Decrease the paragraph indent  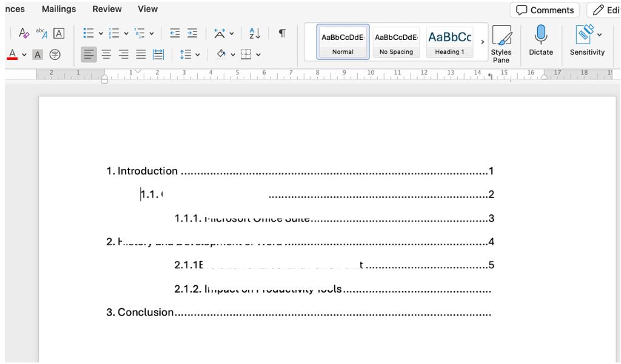[175, 33]
